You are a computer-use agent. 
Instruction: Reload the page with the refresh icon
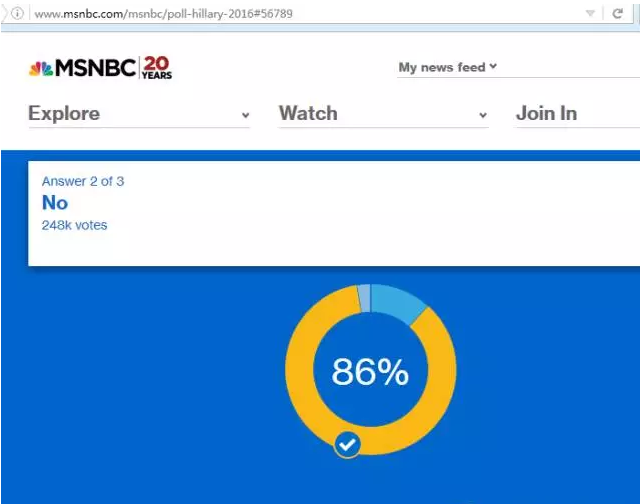tap(618, 14)
